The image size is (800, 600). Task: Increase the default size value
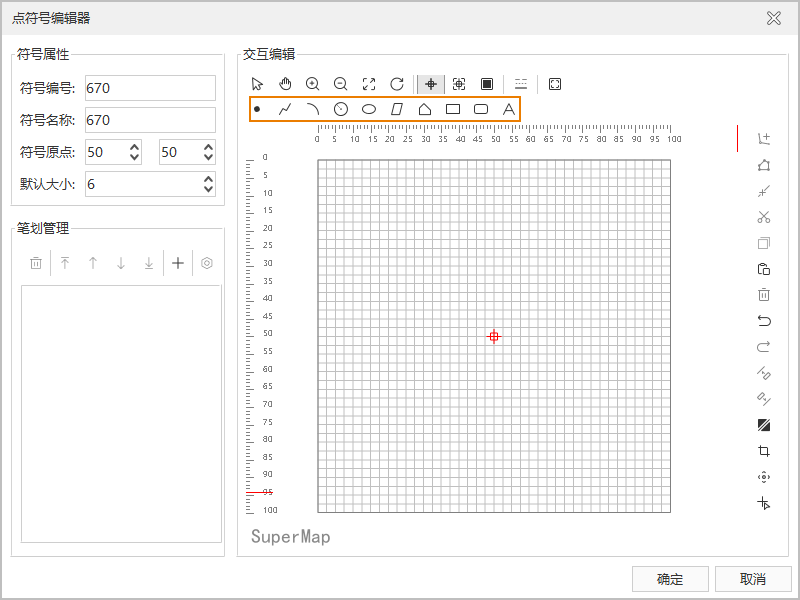point(208,179)
